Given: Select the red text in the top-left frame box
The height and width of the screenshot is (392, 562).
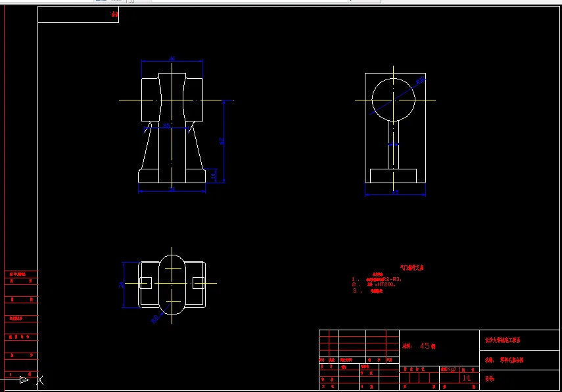Looking at the screenshot, I should click(x=114, y=14).
